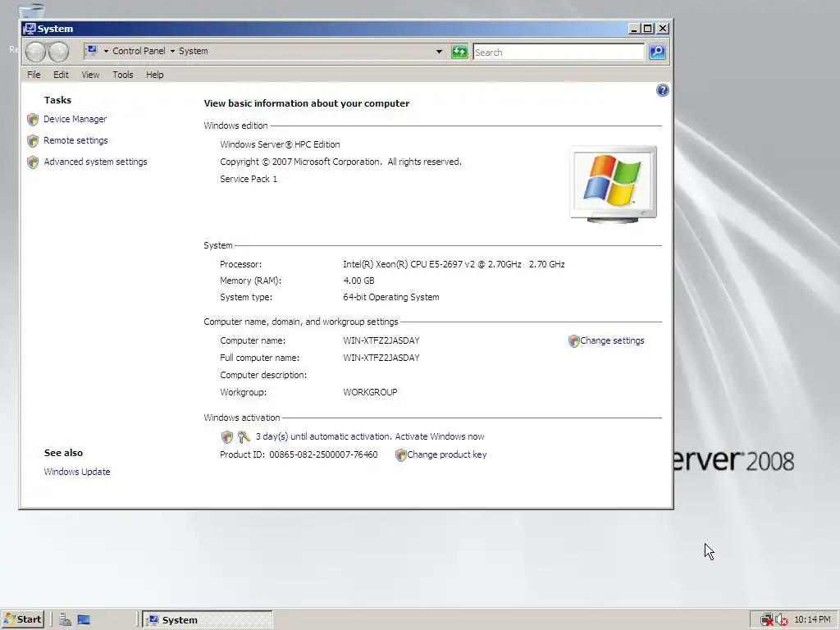
Task: Click the network status tray icon
Action: click(767, 620)
